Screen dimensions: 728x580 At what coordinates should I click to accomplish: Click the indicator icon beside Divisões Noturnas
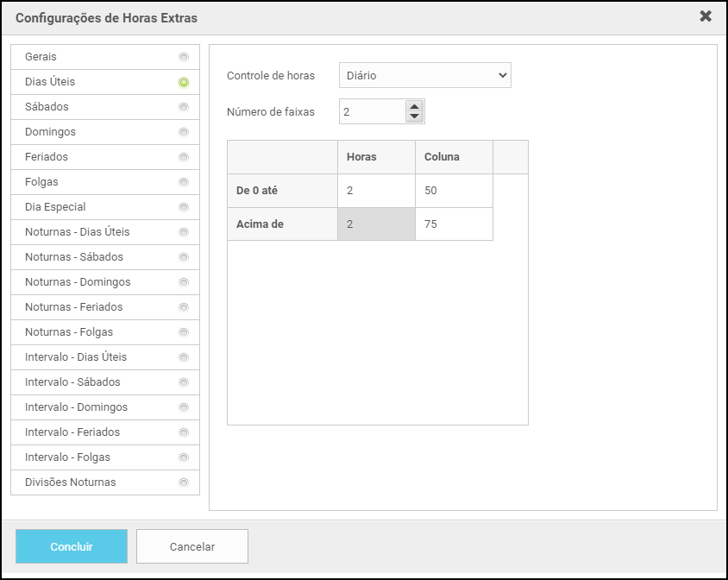pyautogui.click(x=184, y=483)
